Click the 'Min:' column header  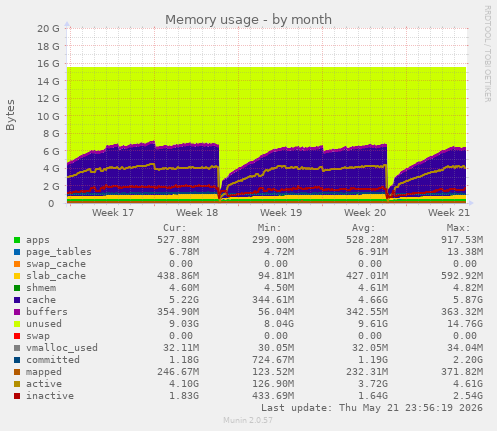pos(269,228)
